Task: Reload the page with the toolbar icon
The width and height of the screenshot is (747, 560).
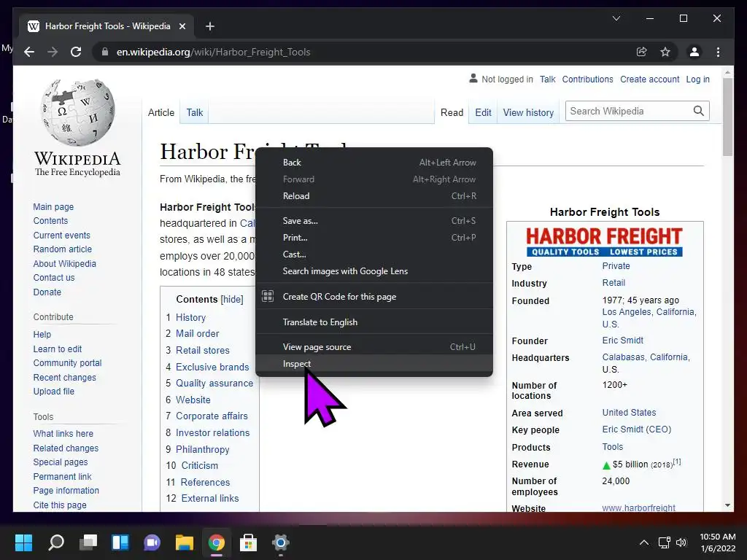Action: tap(76, 52)
